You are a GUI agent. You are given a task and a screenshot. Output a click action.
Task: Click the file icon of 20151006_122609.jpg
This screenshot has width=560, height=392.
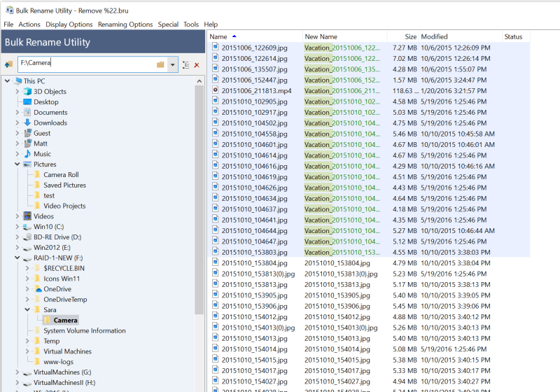coord(216,47)
